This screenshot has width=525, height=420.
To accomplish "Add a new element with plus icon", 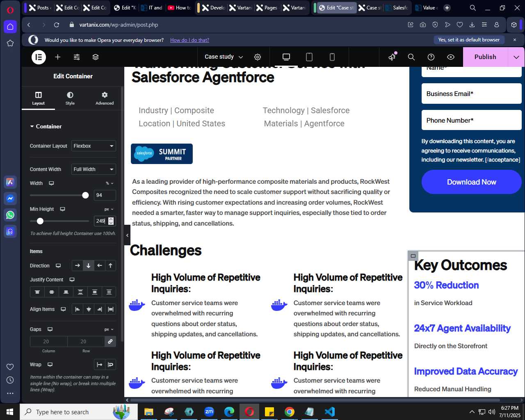I will click(58, 57).
